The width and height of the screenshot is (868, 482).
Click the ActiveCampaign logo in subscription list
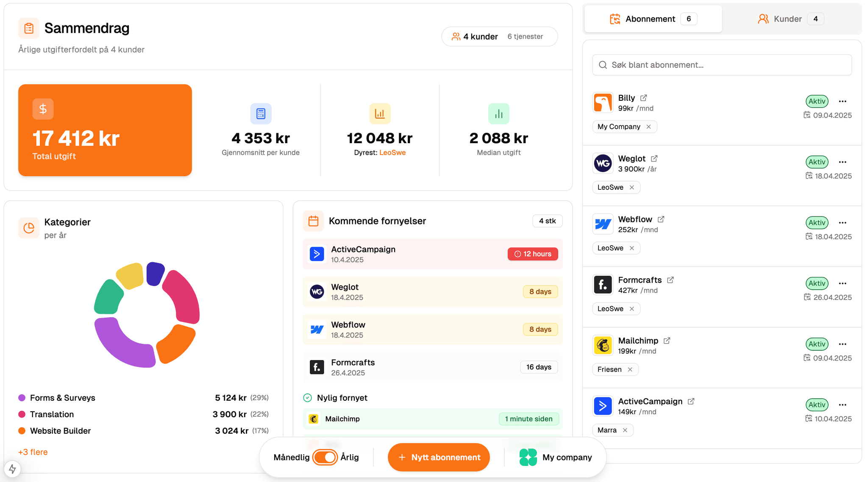point(603,406)
